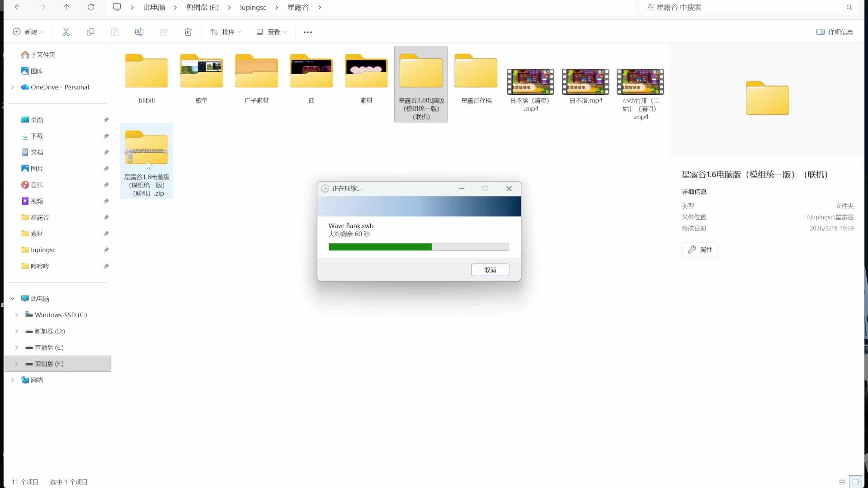Click the Rename icon in toolbar

(139, 32)
